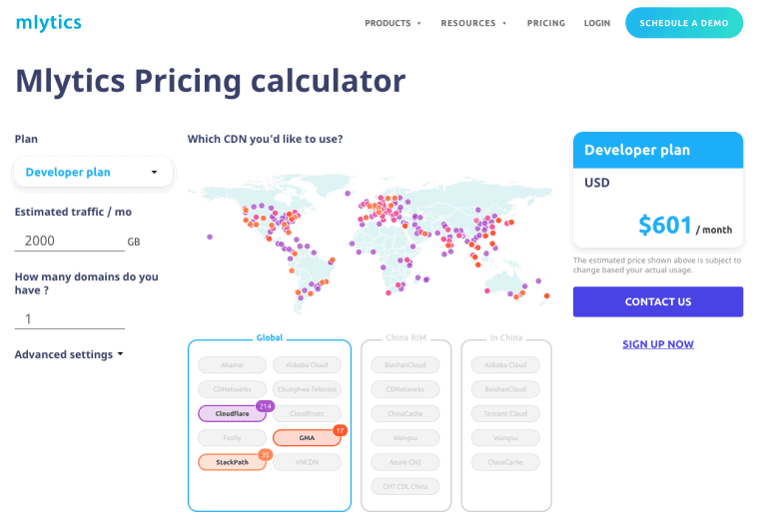Open the Login page
The image size is (767, 532).
(x=597, y=23)
